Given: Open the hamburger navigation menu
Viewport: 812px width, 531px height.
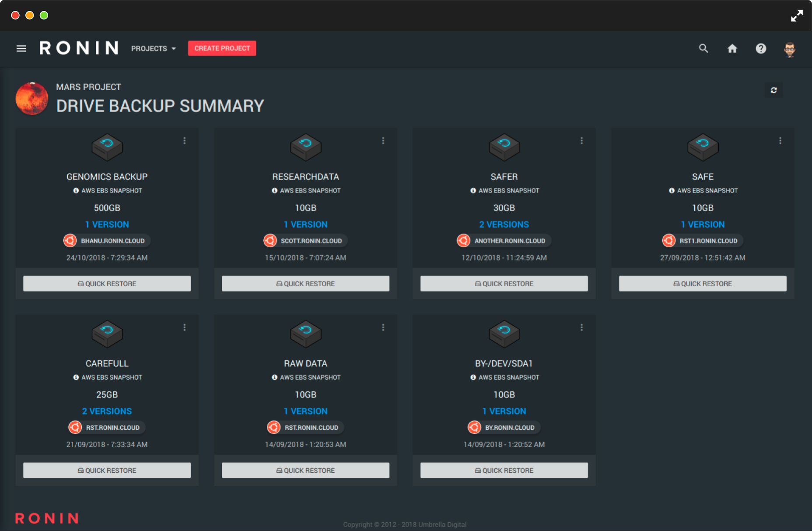Looking at the screenshot, I should [x=21, y=49].
